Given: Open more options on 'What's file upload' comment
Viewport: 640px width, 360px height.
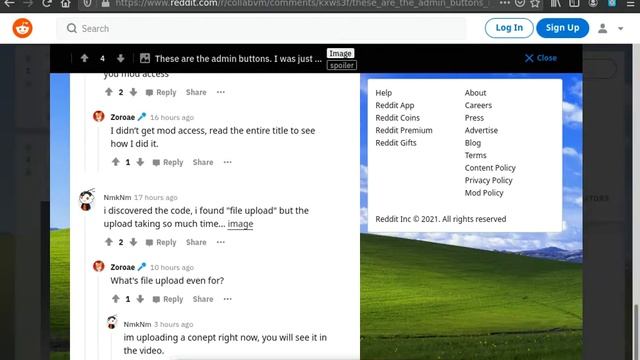Looking at the screenshot, I should (x=228, y=299).
